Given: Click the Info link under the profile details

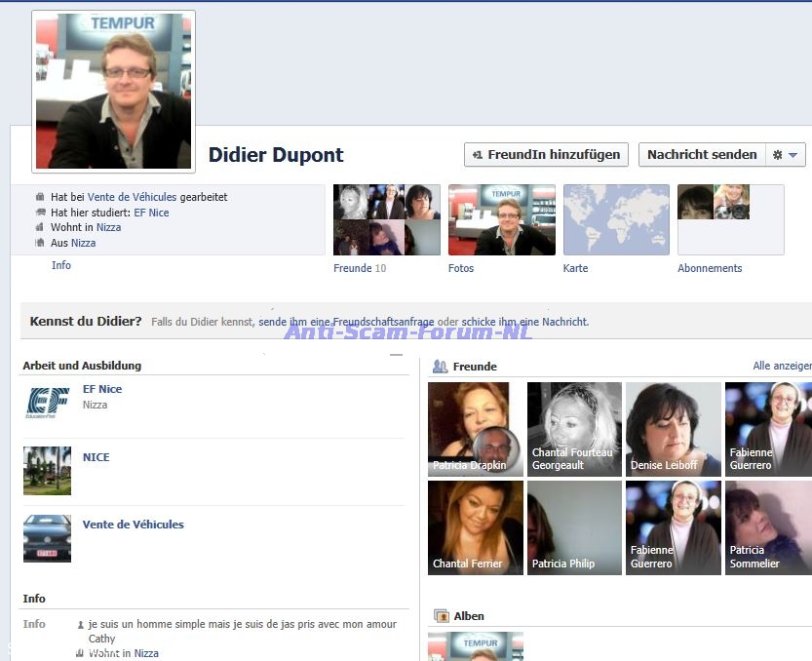Looking at the screenshot, I should (x=60, y=265).
